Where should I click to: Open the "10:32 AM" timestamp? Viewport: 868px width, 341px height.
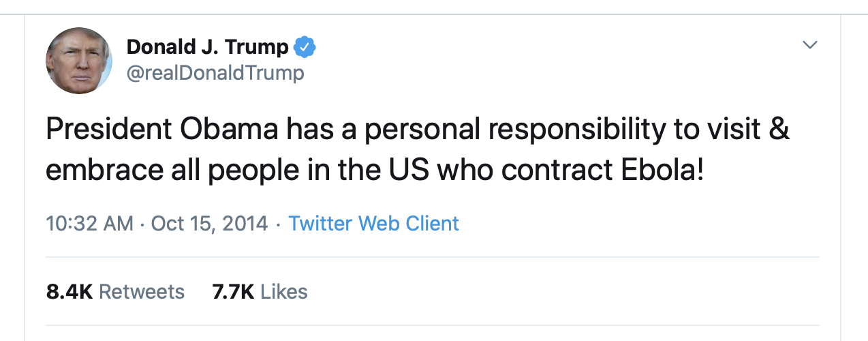tap(89, 223)
